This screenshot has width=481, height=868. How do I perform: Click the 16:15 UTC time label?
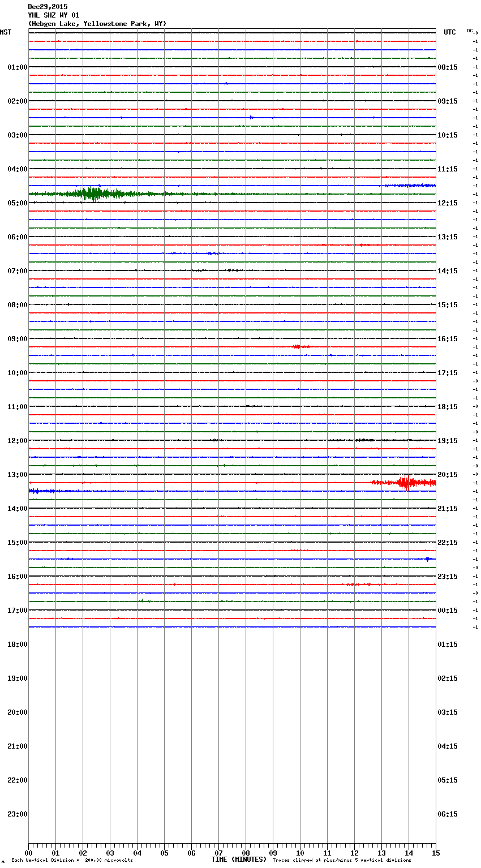(x=448, y=339)
